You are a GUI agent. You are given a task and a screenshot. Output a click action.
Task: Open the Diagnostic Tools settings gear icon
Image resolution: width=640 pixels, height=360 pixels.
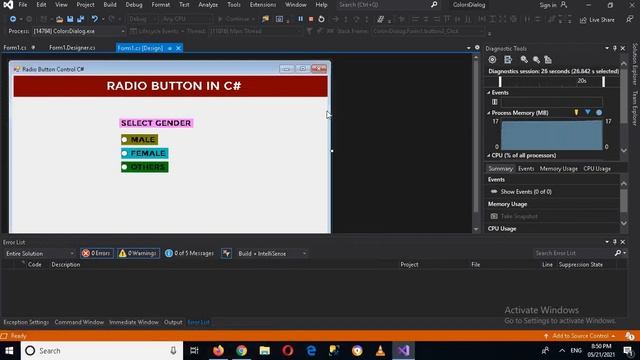click(492, 60)
